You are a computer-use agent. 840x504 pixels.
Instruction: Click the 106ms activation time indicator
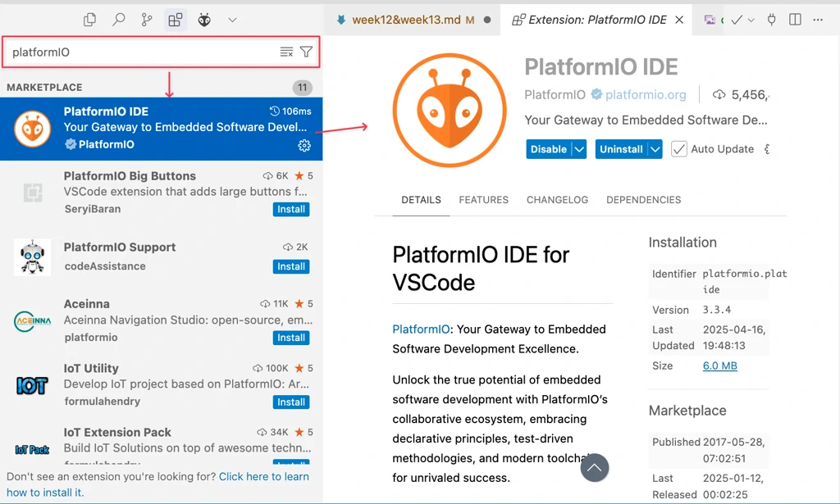290,111
